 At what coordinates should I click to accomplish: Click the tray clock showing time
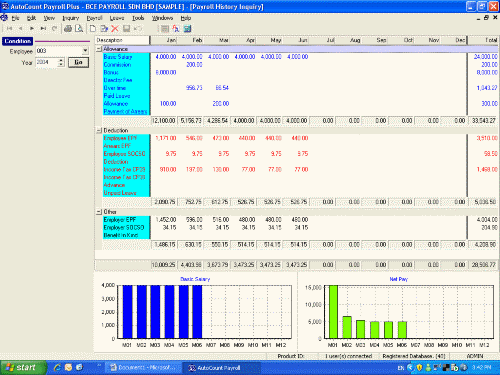pos(481,368)
